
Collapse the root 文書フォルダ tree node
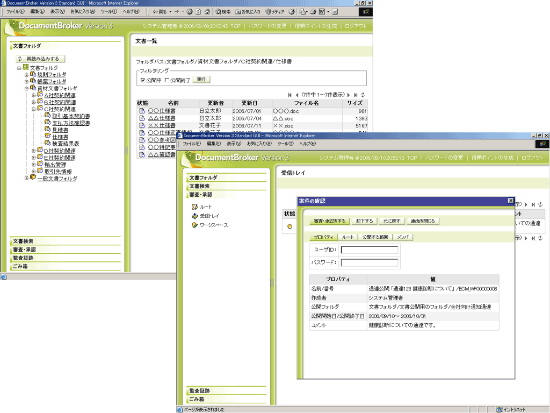coord(19,68)
